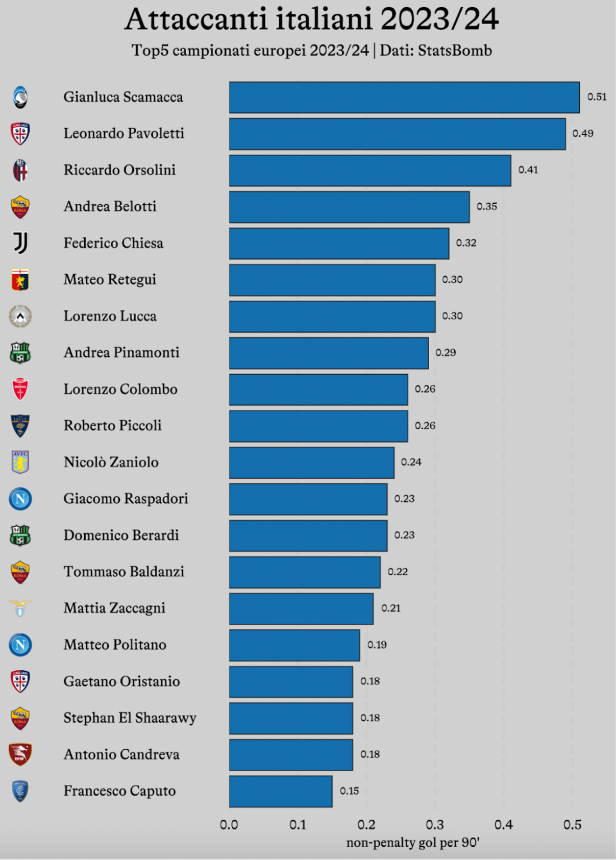Click the chart title Attaccanti italiani 2023/24
Viewport: 616px width, 860px height.
click(x=312, y=19)
